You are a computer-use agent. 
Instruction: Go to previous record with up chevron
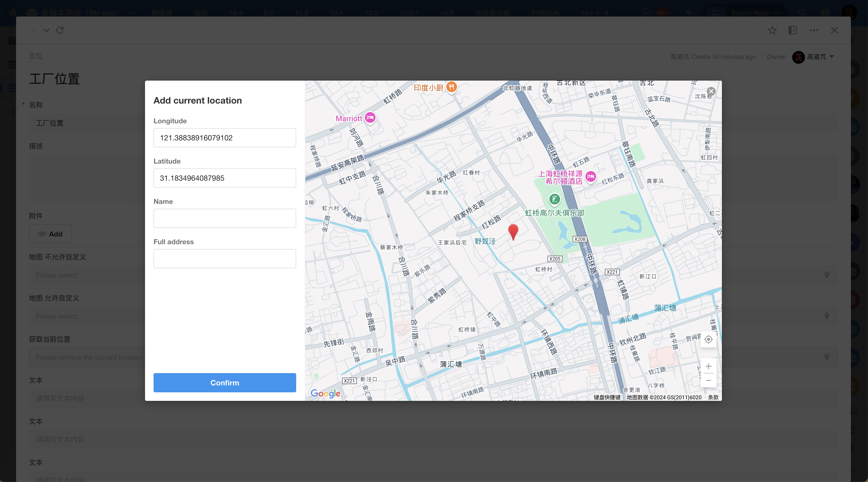pos(33,30)
